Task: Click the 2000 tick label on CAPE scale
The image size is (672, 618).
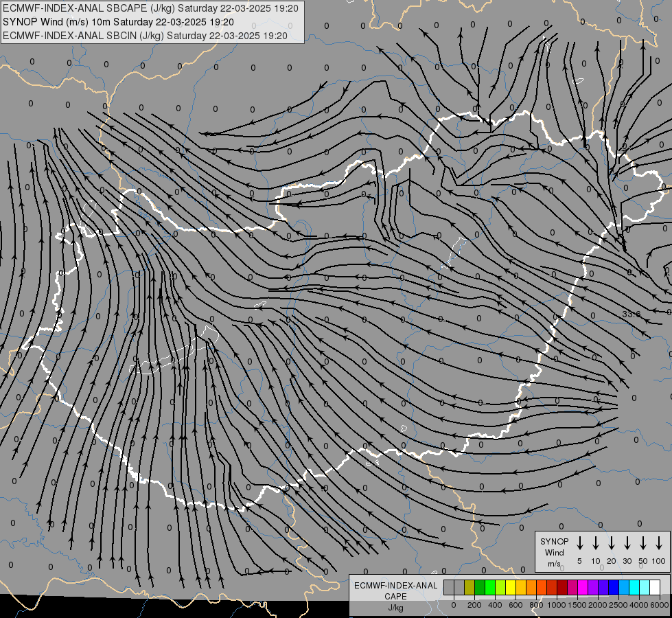Action: click(598, 605)
